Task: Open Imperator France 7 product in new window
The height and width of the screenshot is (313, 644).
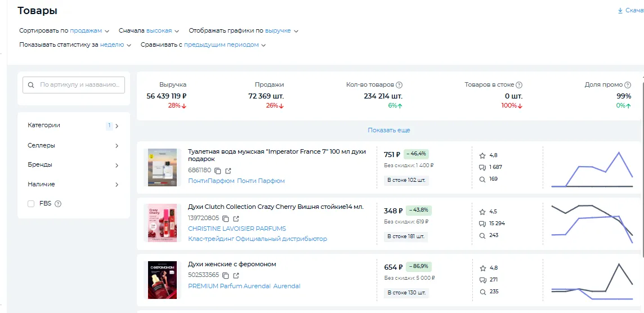Action: click(x=228, y=171)
